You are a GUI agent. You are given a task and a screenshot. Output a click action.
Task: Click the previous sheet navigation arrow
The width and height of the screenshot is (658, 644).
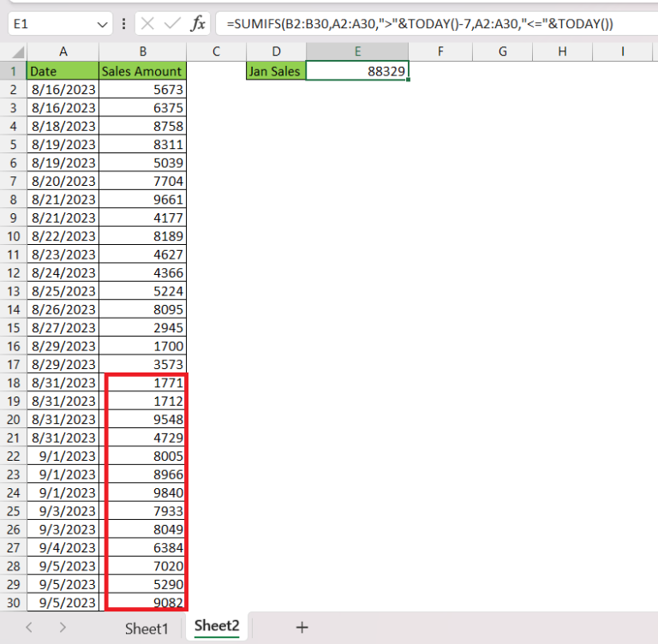28,627
